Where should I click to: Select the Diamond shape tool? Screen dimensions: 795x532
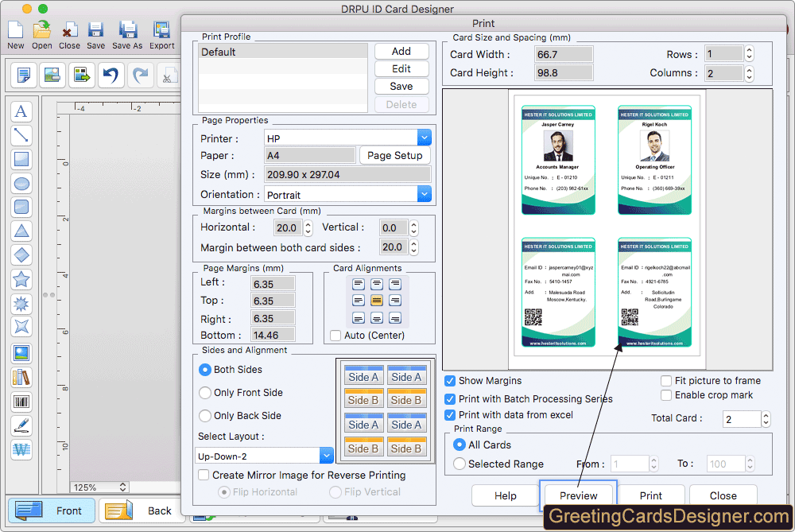click(21, 254)
